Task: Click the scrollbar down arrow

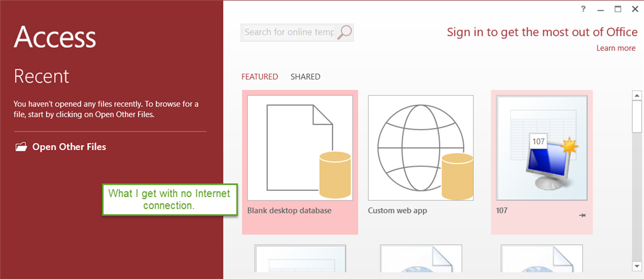Action: [637, 265]
